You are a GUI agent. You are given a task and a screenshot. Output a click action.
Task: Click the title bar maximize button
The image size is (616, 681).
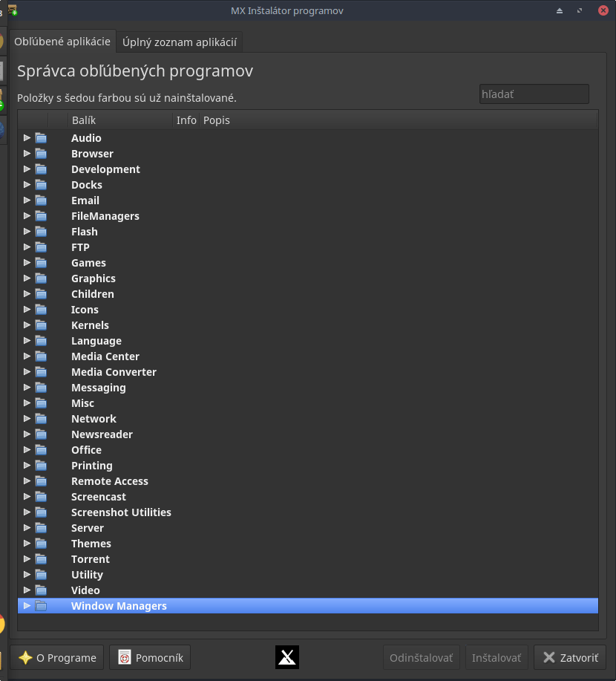580,10
